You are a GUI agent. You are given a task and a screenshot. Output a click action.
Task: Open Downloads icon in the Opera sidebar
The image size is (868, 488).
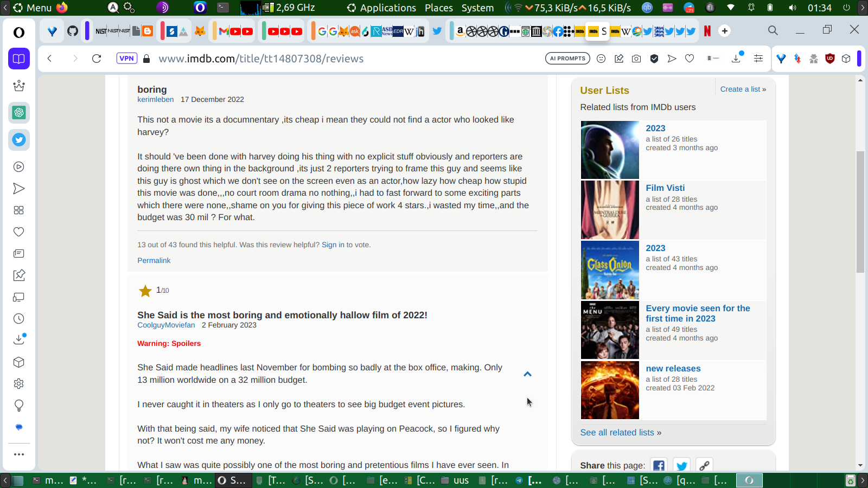pyautogui.click(x=19, y=340)
